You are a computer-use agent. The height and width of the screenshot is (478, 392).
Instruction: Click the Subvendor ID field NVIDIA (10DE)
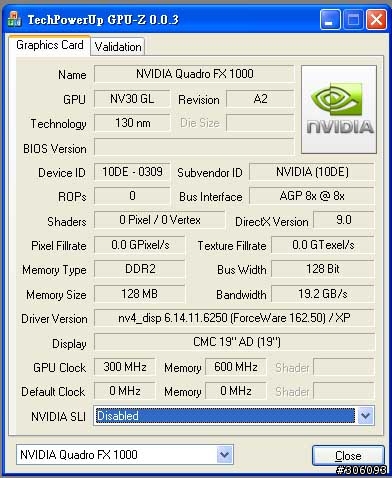[312, 172]
